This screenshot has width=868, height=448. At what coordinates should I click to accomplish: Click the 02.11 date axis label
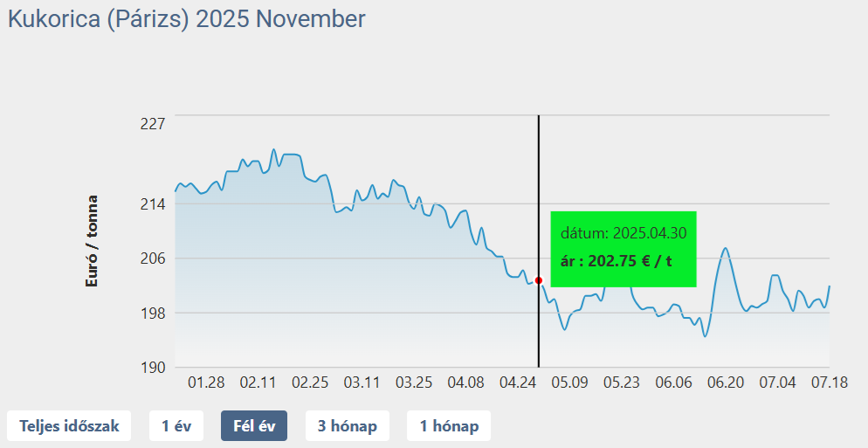coord(258,383)
